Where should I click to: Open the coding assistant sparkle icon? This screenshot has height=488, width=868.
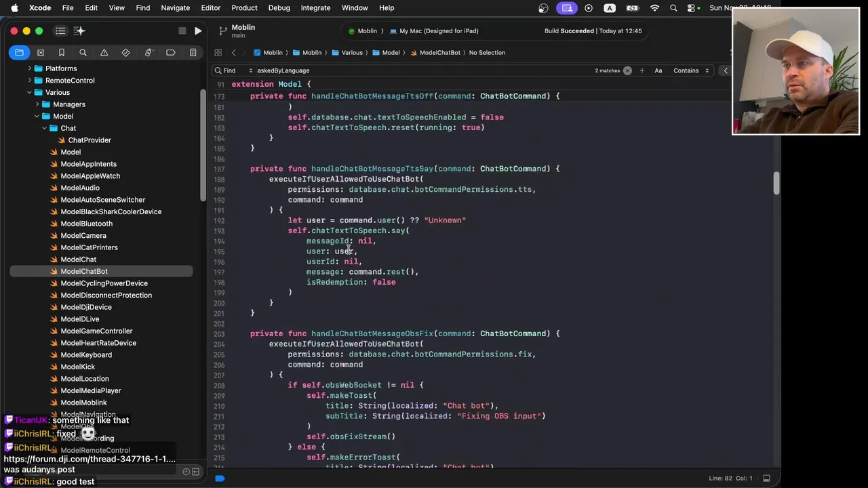click(79, 30)
